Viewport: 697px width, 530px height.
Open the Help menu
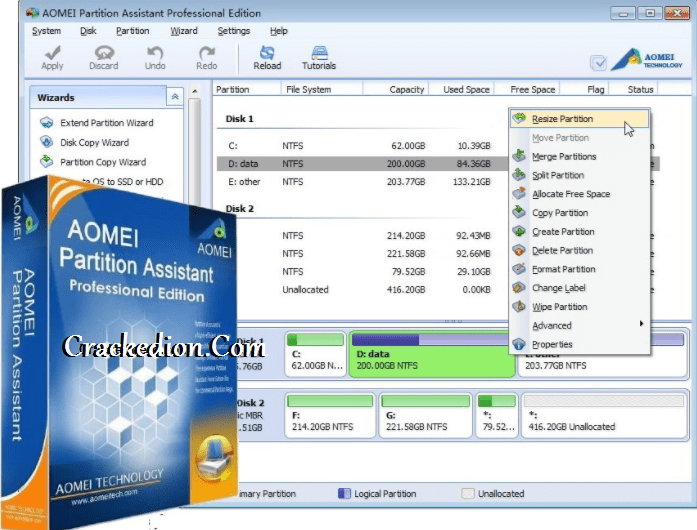click(279, 31)
